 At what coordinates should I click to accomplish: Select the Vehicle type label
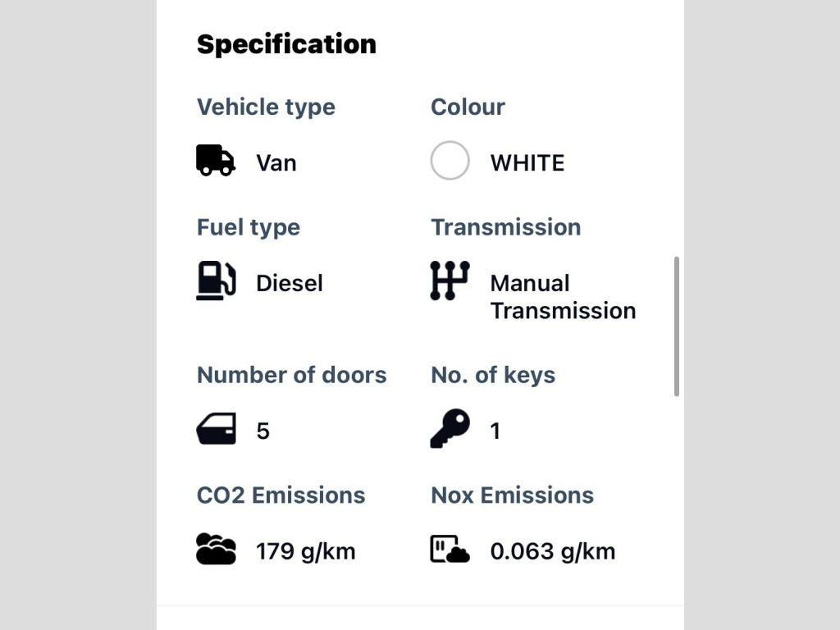coord(266,107)
